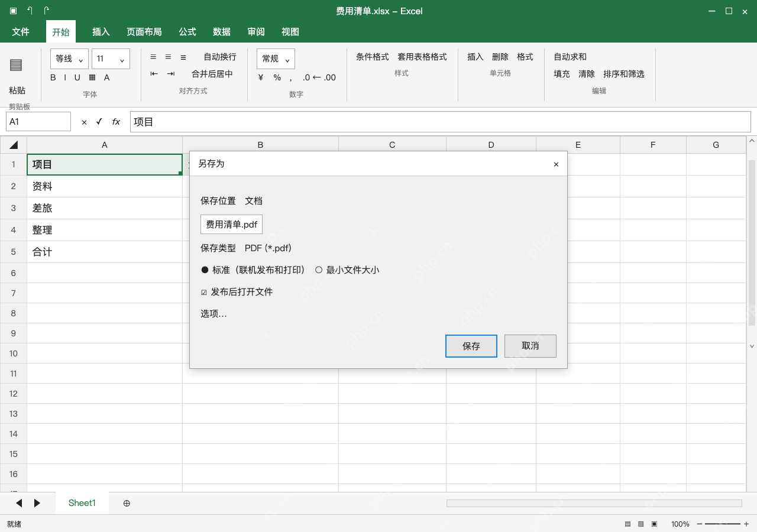Increase indent in alignment group
The image size is (757, 532).
point(171,74)
